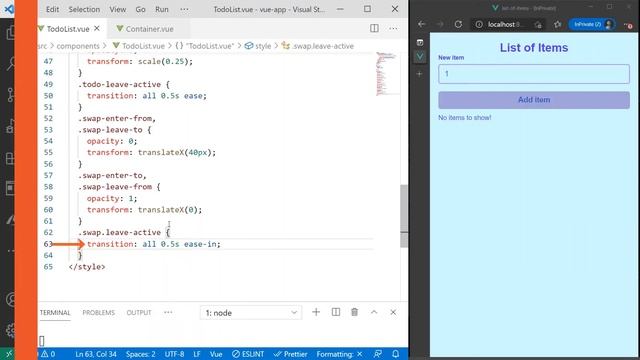Viewport: 640px width, 360px height.
Task: Click the editor minimap
Action: (385, 73)
